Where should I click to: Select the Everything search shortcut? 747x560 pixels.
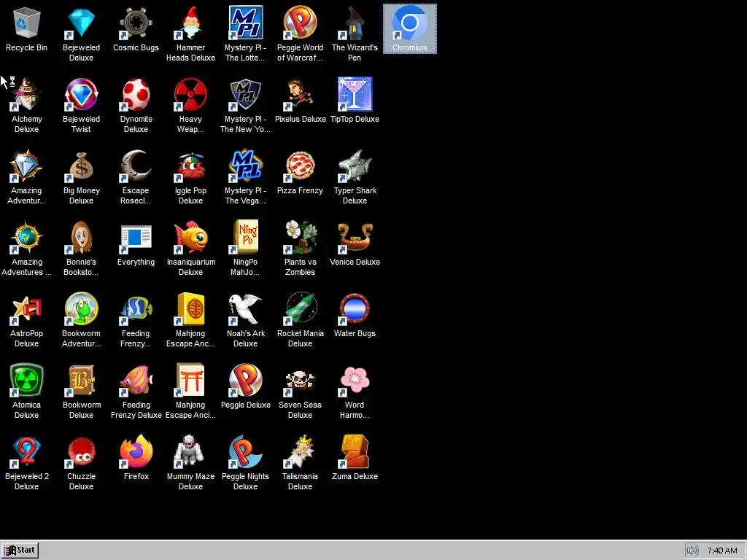[136, 237]
